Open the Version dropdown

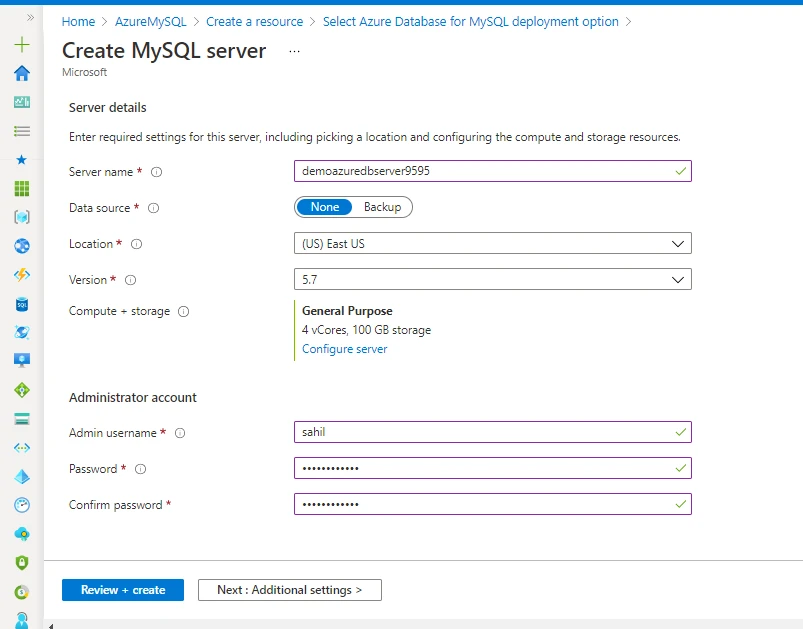click(x=491, y=279)
